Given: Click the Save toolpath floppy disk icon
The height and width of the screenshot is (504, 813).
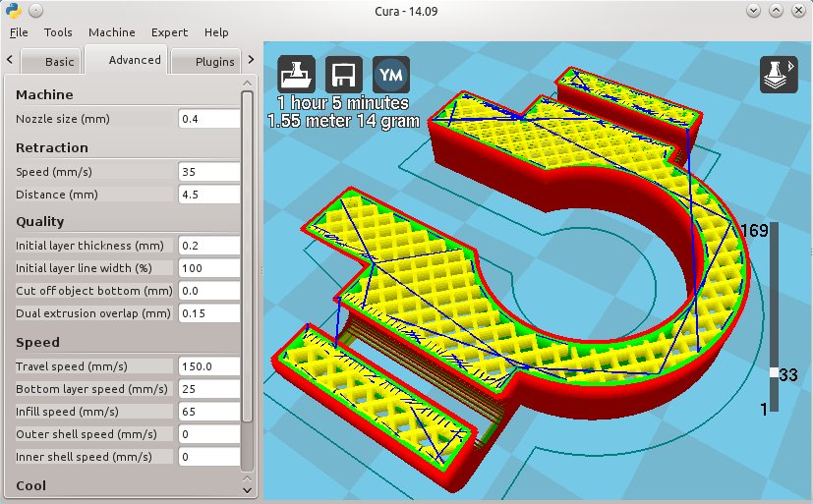Looking at the screenshot, I should point(341,75).
